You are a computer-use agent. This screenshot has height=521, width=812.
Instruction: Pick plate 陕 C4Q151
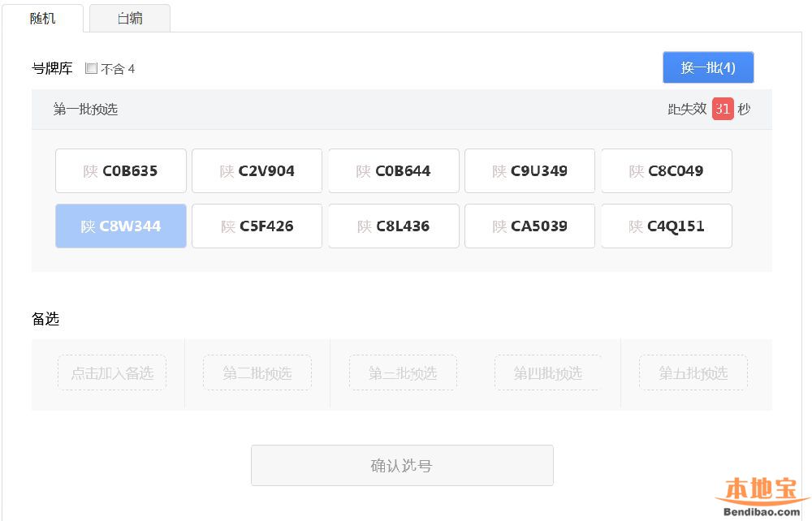pos(666,226)
